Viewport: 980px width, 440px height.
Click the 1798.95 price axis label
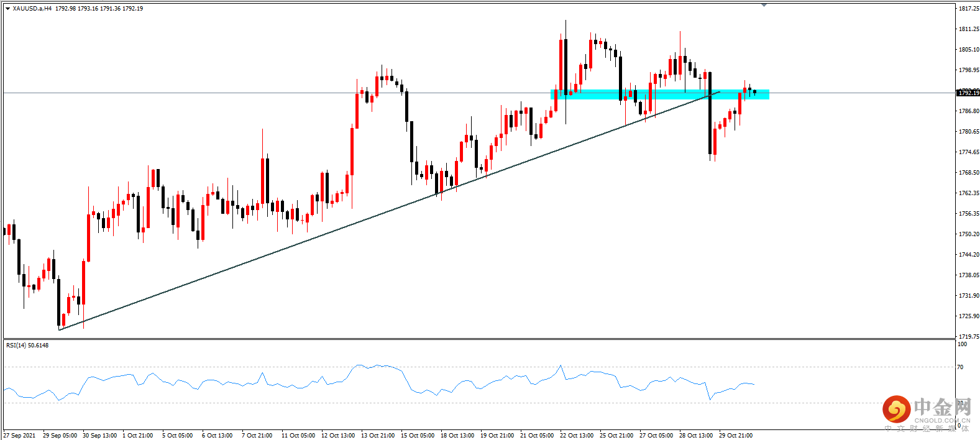tap(969, 70)
